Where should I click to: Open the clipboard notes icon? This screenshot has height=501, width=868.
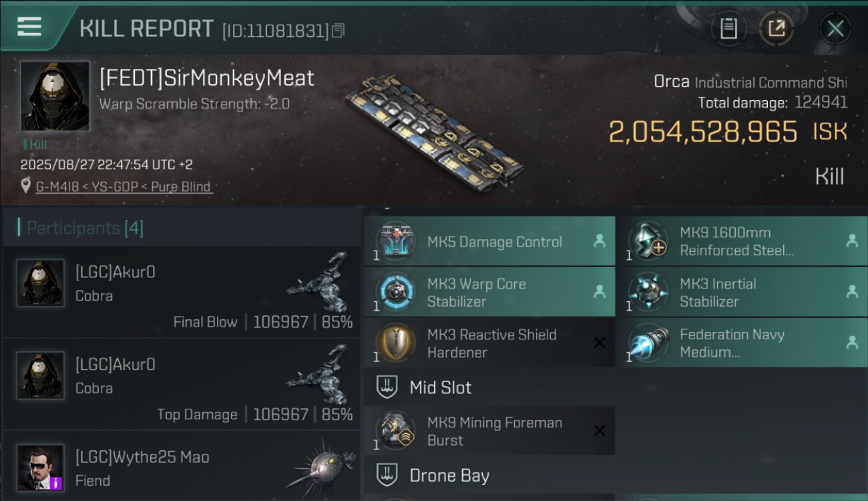(728, 29)
